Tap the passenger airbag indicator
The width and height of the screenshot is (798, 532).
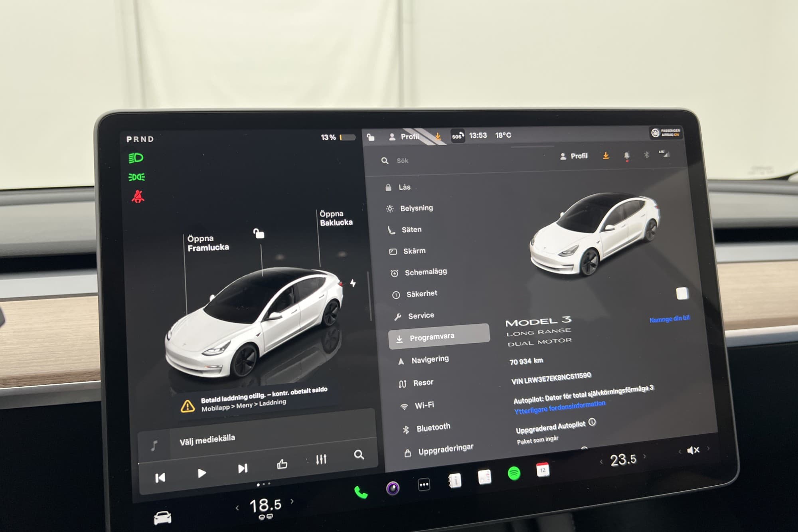point(665,133)
